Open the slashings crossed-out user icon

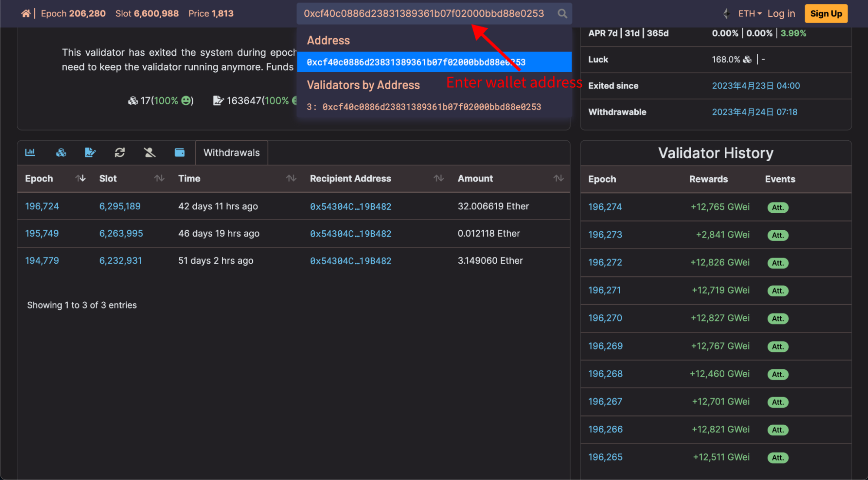pos(149,152)
